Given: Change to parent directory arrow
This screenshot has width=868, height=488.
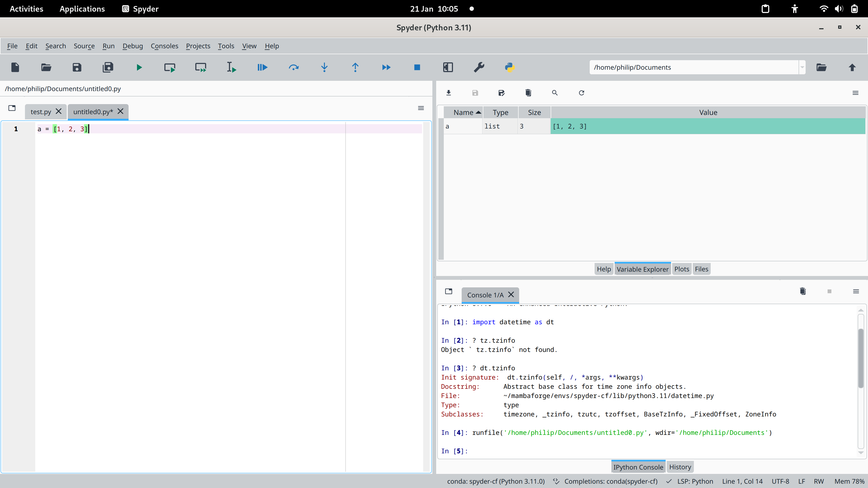Looking at the screenshot, I should (x=852, y=67).
